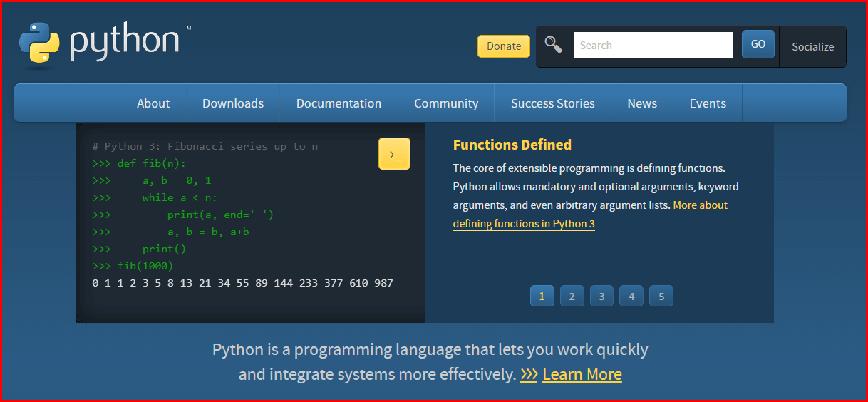This screenshot has height=402, width=868.
Task: Show slide 3 of the code carousel
Action: pos(602,296)
